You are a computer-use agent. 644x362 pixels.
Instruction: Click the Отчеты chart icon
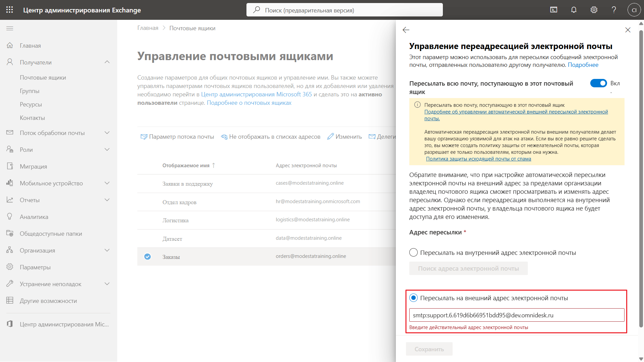(x=10, y=200)
